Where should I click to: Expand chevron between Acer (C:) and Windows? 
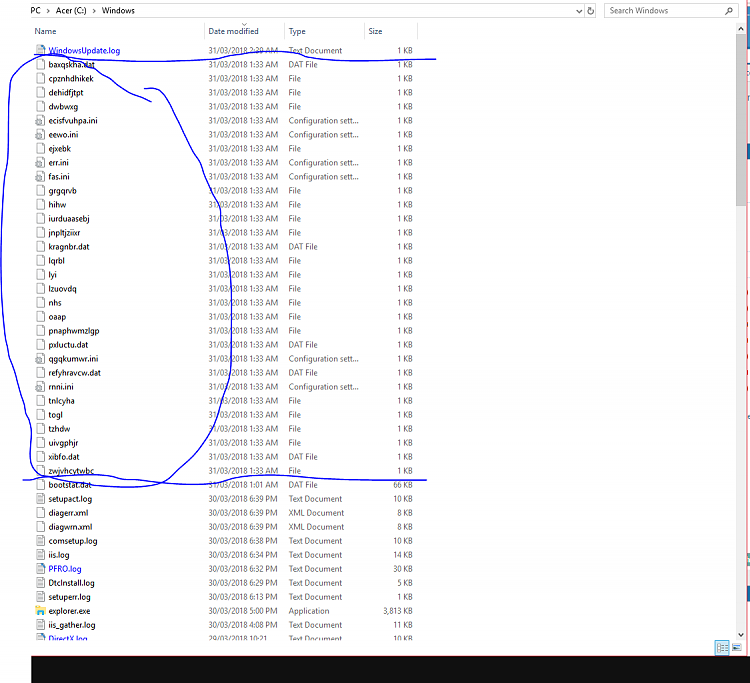94,11
